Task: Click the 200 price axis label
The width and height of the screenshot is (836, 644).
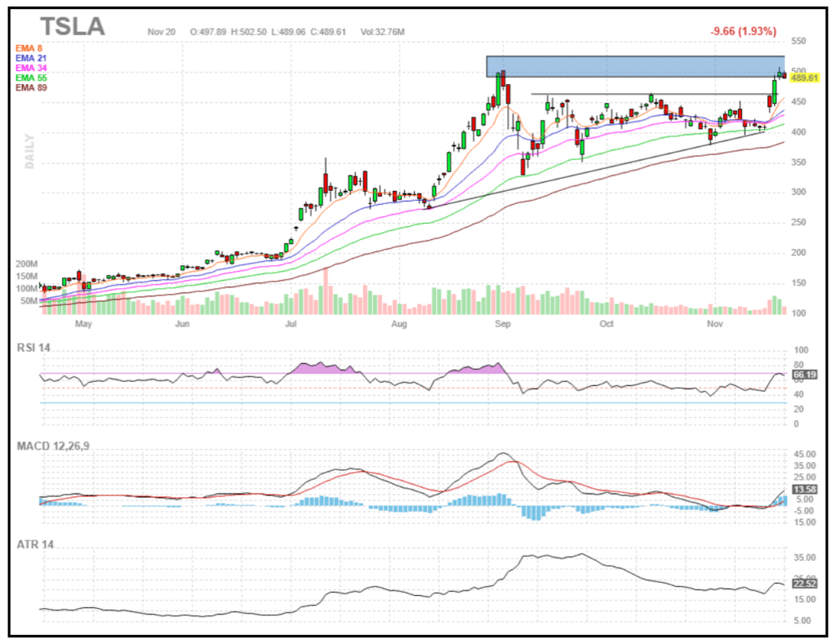Action: pyautogui.click(x=798, y=253)
